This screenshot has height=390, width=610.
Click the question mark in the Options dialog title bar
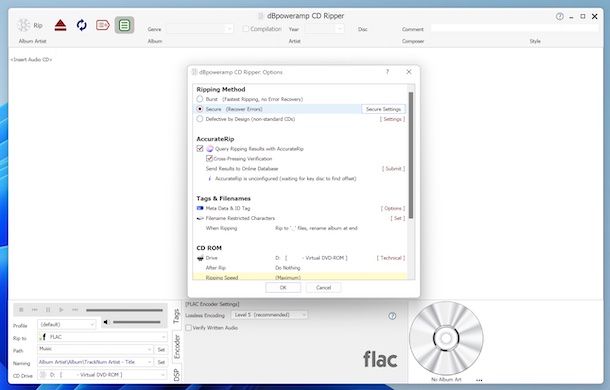point(387,72)
